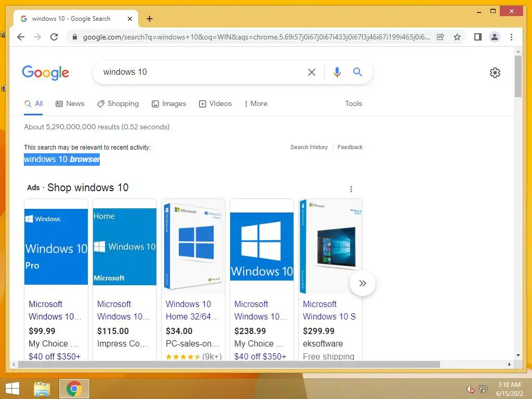Image resolution: width=532 pixels, height=399 pixels.
Task: Open the Search History link
Action: (309, 147)
